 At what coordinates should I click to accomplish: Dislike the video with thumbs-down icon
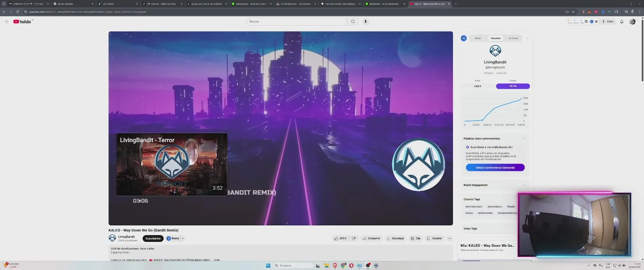(x=354, y=238)
